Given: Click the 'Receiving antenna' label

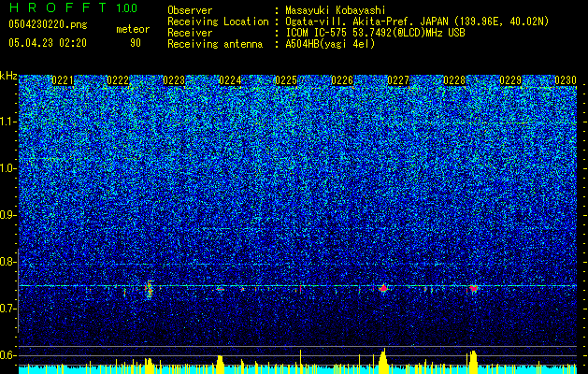Looking at the screenshot, I should (x=215, y=44).
